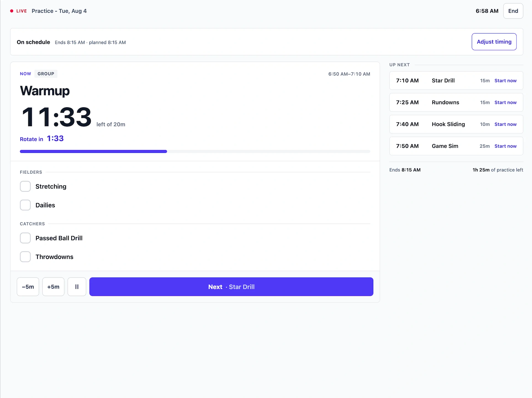
Task: Open Adjust timing
Action: (494, 42)
